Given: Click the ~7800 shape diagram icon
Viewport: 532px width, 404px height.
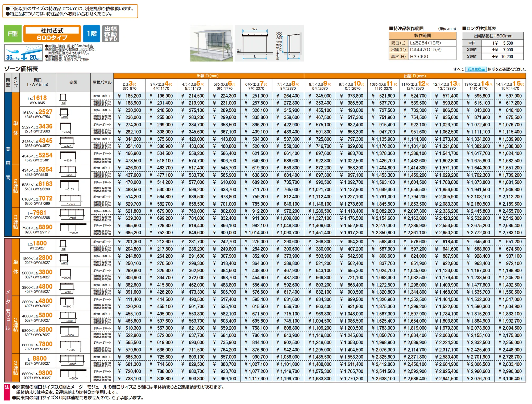Looking at the screenshot, I should (x=71, y=346).
